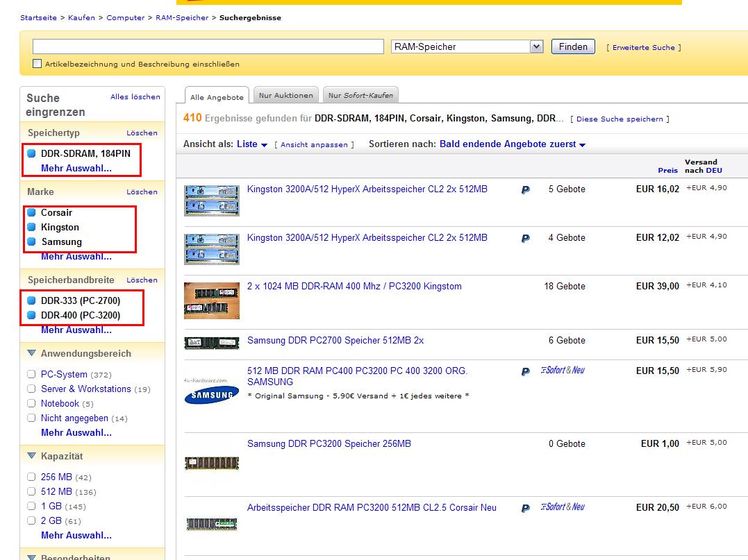Open thumbnail of Kingston HyperX with 4 Gebote
This screenshot has height=560, width=748.
212,249
